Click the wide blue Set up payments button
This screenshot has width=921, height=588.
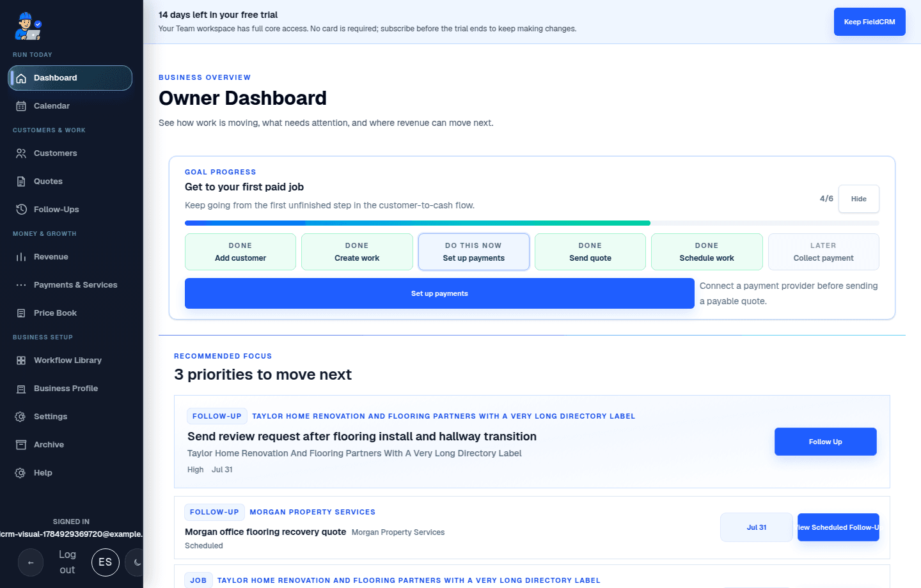click(x=439, y=293)
